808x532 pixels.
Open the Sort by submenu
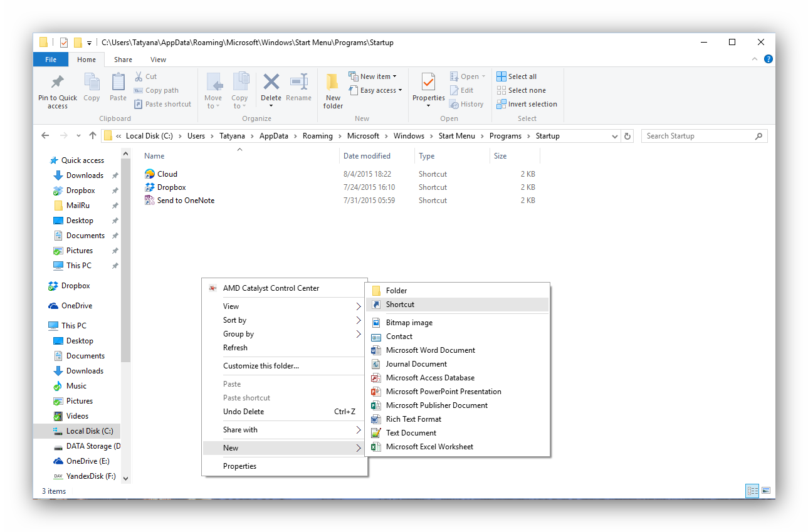(x=285, y=320)
